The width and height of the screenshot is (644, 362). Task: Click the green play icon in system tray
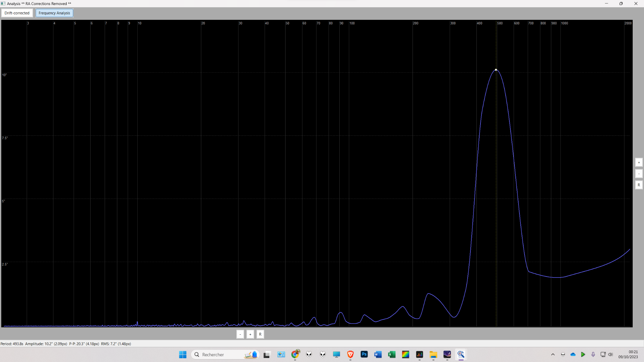(x=583, y=354)
